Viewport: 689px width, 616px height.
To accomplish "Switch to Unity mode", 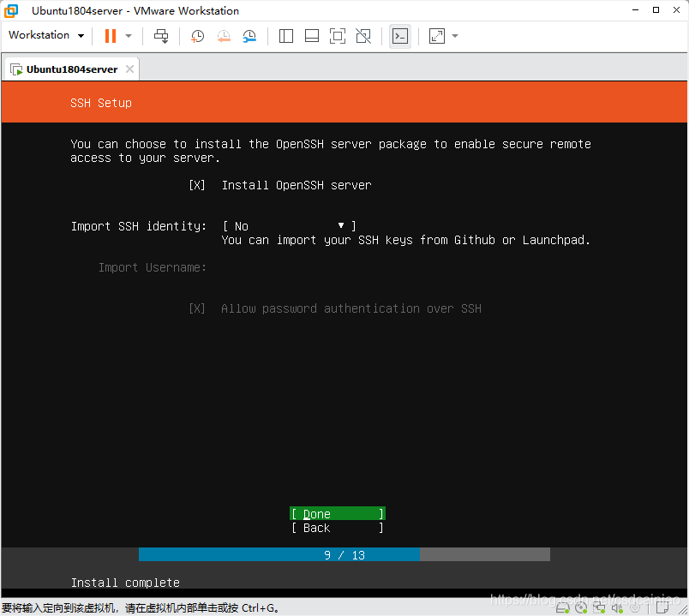I will pyautogui.click(x=363, y=36).
